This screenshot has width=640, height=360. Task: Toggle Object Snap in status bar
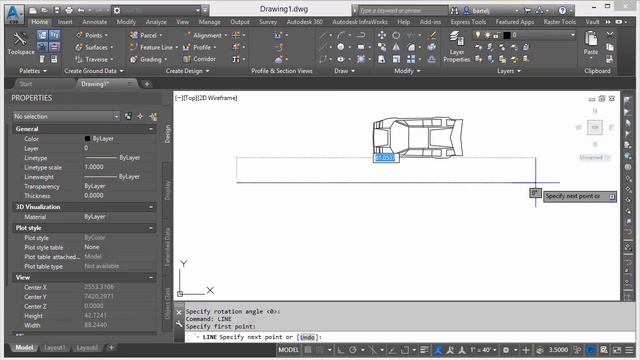pyautogui.click(x=404, y=350)
